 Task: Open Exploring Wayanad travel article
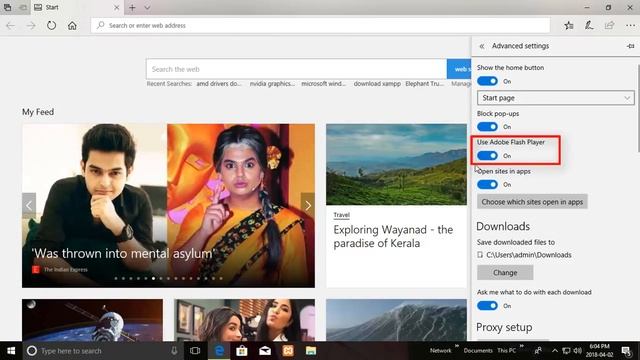click(x=393, y=236)
